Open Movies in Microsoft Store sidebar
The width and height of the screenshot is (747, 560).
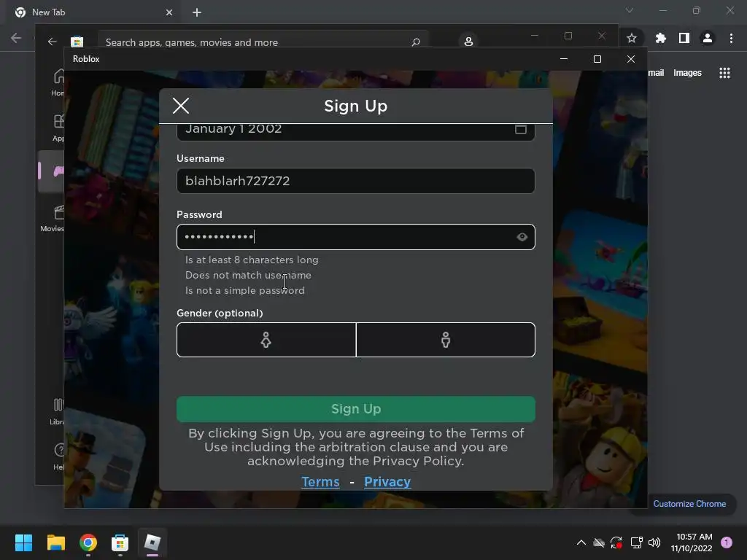(53, 219)
